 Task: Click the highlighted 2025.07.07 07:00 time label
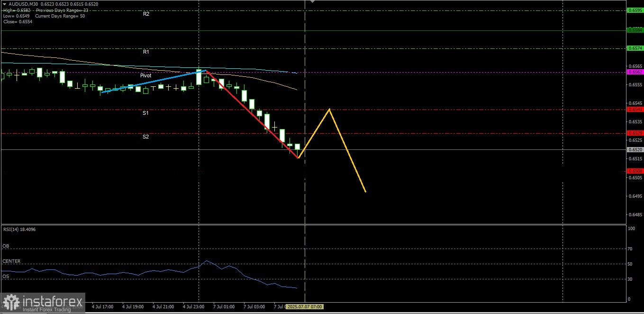(305, 307)
